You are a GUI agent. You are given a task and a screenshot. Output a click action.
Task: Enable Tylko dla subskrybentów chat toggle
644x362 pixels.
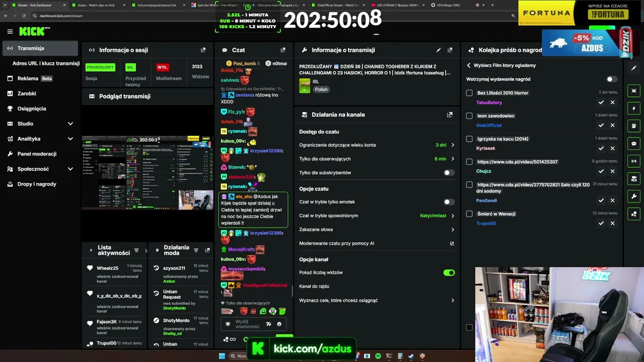(449, 172)
